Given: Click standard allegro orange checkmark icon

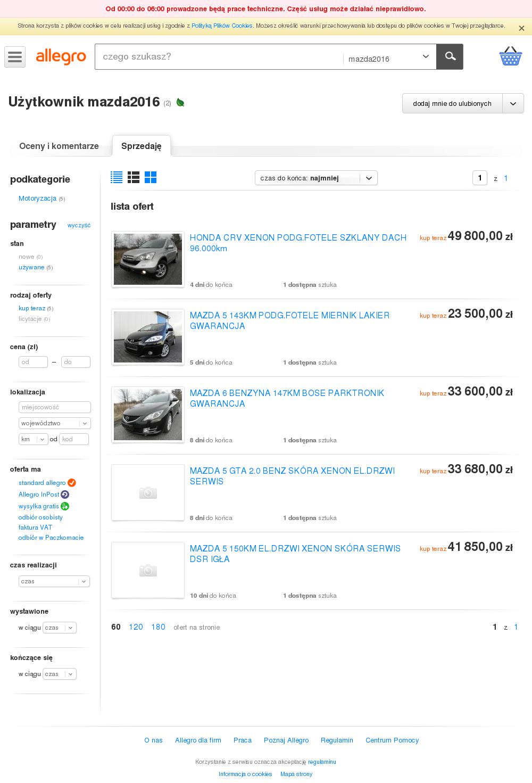Looking at the screenshot, I should [x=72, y=483].
